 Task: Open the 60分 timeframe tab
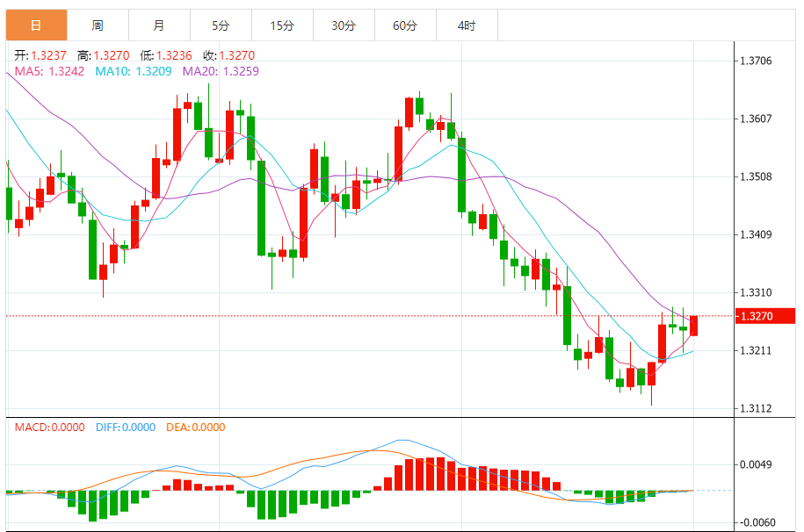click(406, 25)
